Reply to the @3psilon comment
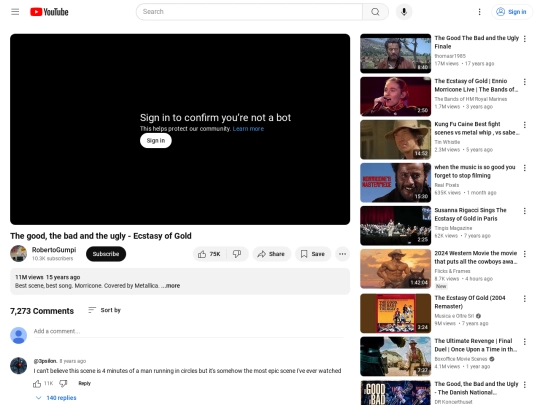Viewport: 540px width, 405px height. coord(84,383)
